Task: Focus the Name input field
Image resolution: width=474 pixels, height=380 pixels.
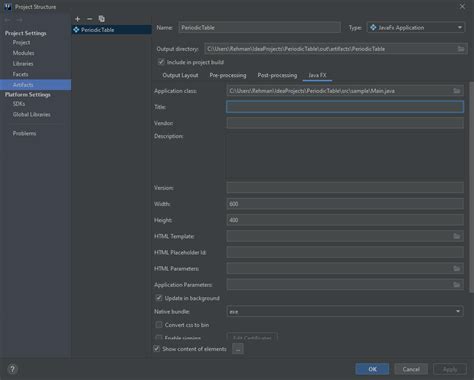Action: click(260, 28)
